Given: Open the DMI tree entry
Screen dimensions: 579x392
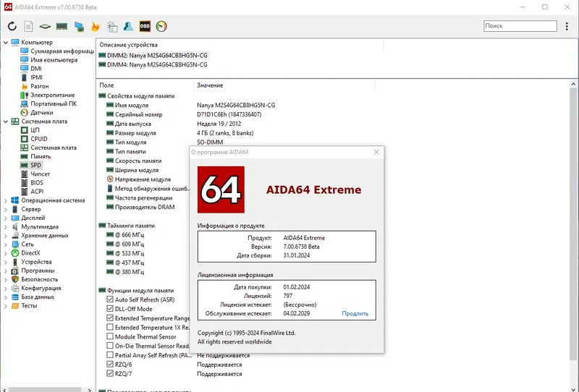Looking at the screenshot, I should click(36, 69).
